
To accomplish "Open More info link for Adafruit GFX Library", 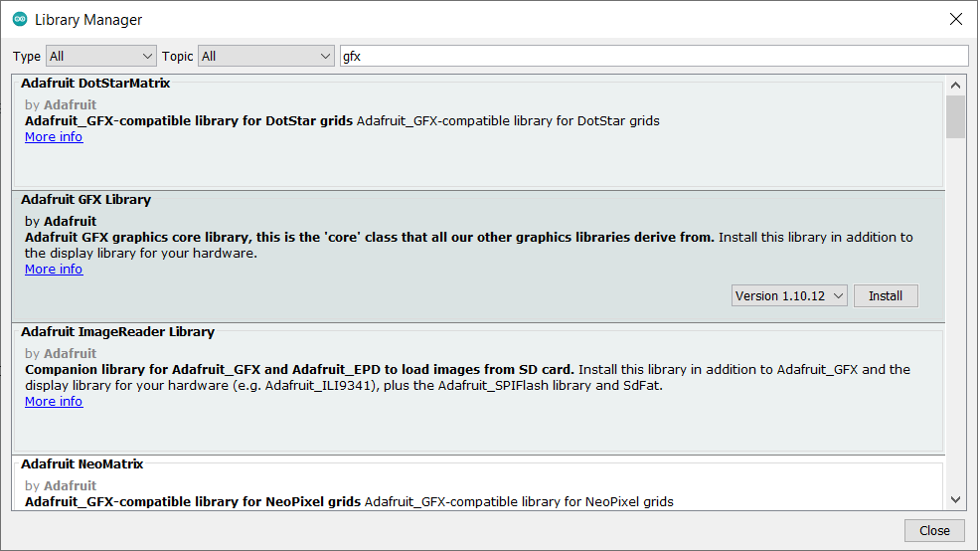I will pyautogui.click(x=54, y=269).
